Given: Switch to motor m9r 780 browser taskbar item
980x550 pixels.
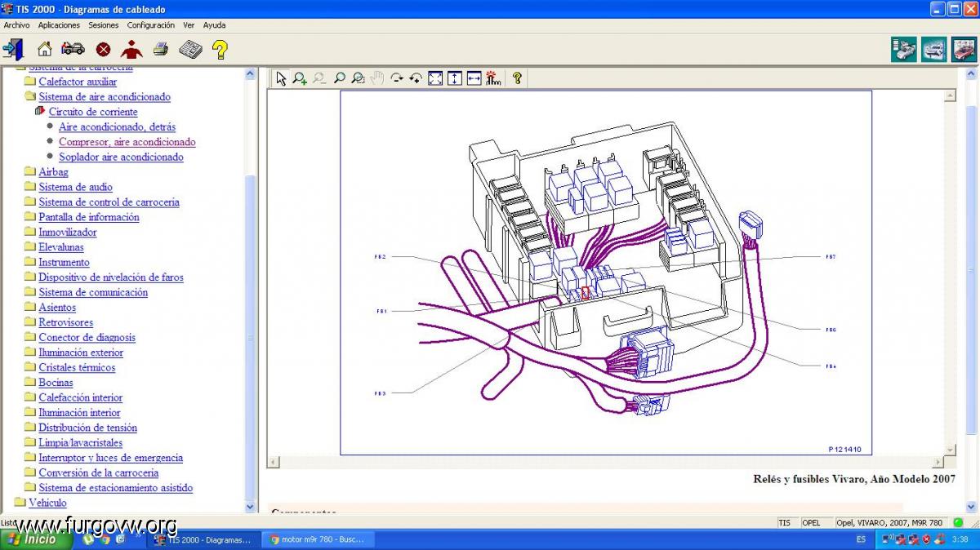Looking at the screenshot, I should (320, 539).
